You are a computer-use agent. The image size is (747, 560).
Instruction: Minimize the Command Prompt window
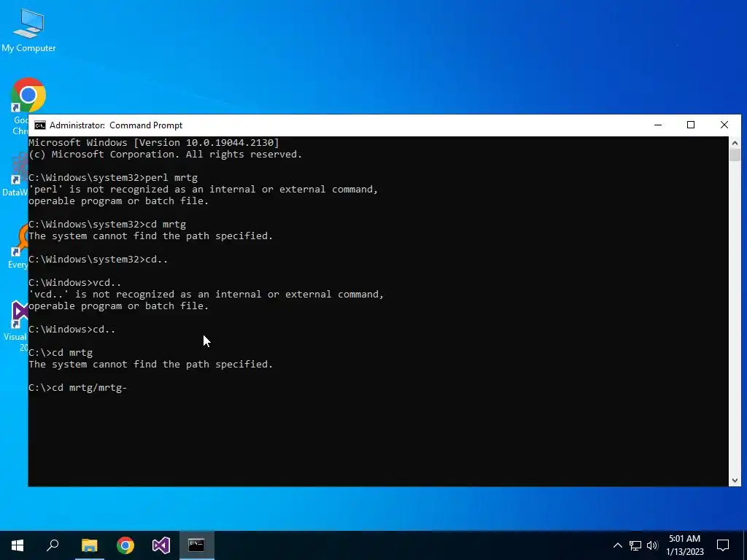pyautogui.click(x=658, y=125)
